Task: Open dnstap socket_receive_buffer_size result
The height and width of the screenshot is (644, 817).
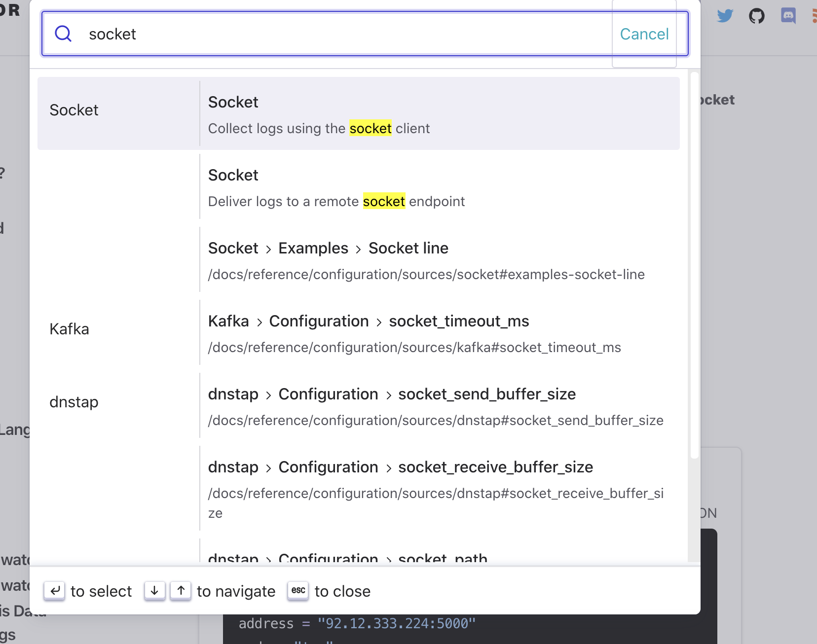Action: tap(440, 488)
